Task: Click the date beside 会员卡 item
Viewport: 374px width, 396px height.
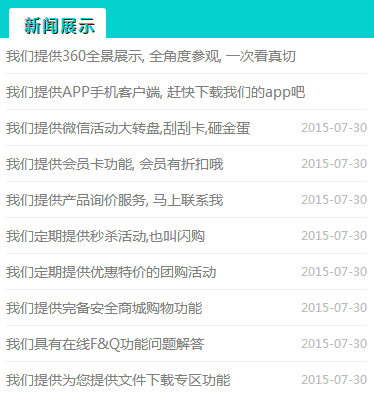Action: [x=334, y=164]
